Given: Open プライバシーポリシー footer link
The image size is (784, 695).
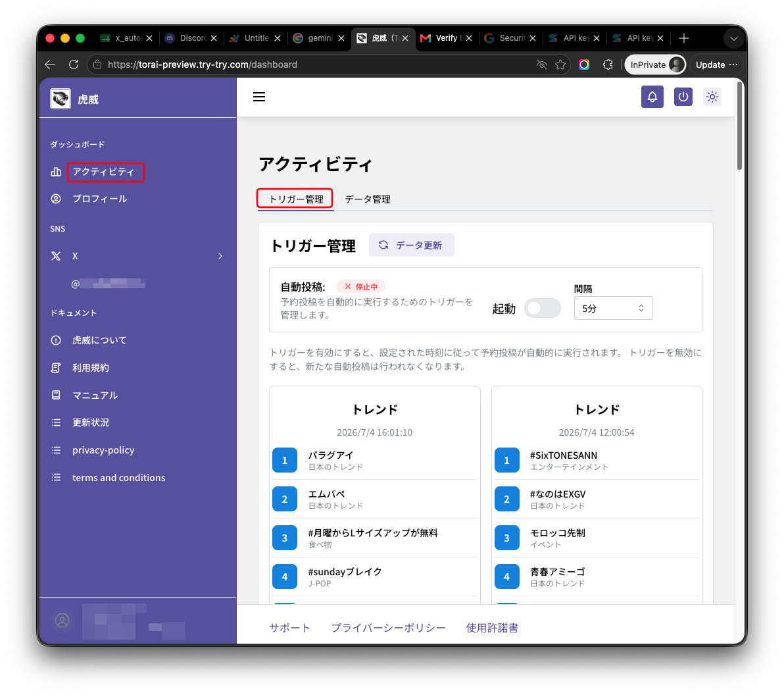Looking at the screenshot, I should point(388,628).
